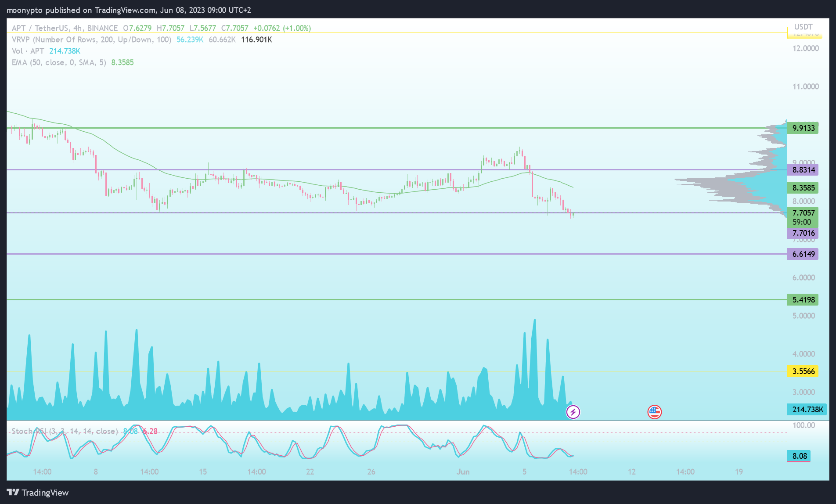Click the US flag economic event icon
This screenshot has height=504, width=836.
(x=654, y=412)
